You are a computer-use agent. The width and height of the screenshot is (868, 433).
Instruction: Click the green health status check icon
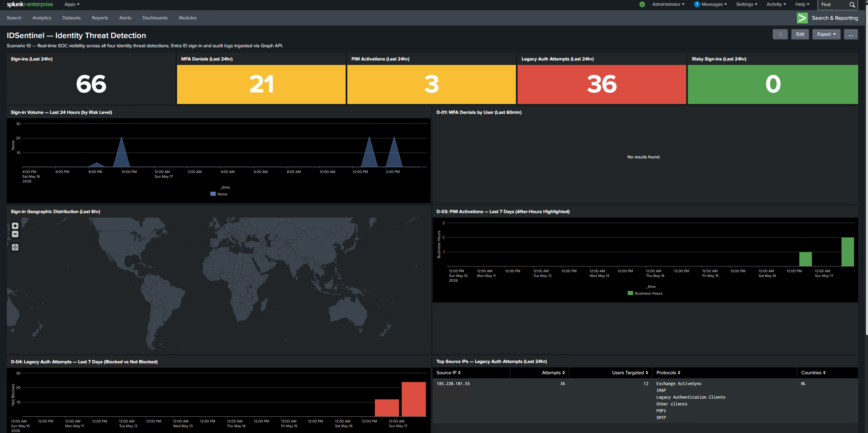[x=642, y=4]
